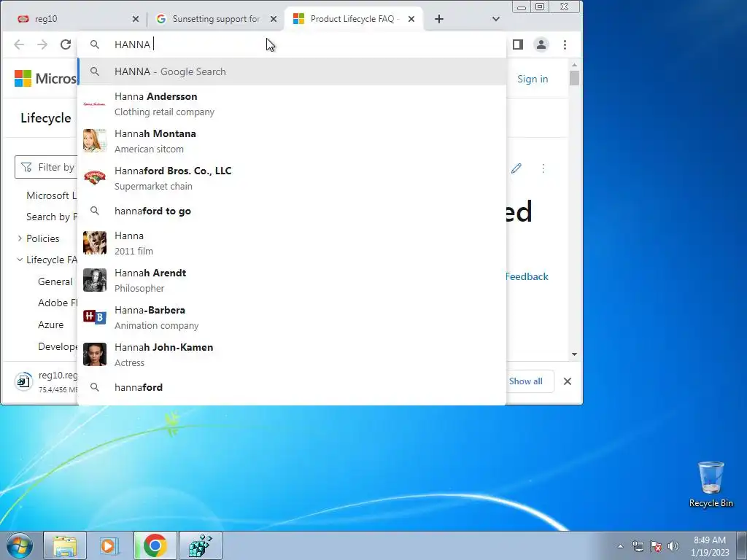
Task: Pick the hannaford search suggestion
Action: (x=292, y=387)
